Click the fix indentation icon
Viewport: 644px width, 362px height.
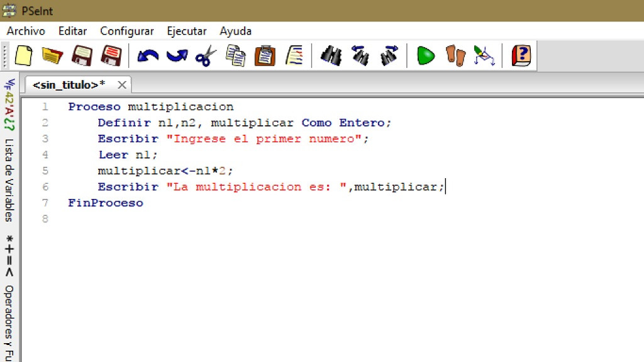tap(294, 55)
